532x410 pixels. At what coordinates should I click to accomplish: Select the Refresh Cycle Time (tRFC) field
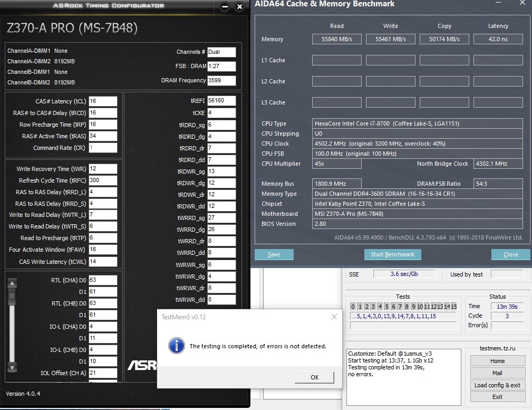click(x=103, y=180)
